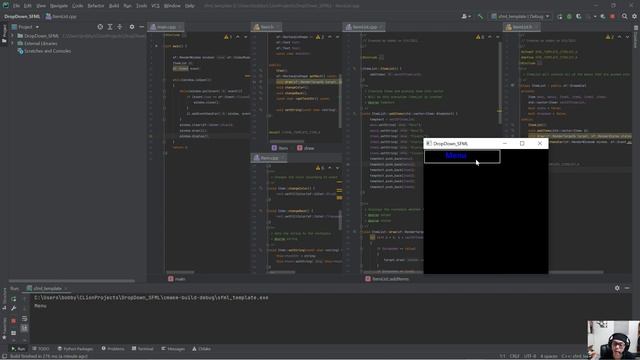Open the Project panel settings gear
Screen dimensions: 640x360
(x=132, y=27)
